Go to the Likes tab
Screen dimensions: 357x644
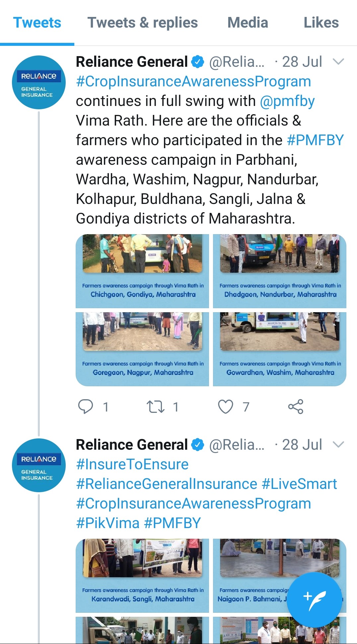[x=321, y=23]
